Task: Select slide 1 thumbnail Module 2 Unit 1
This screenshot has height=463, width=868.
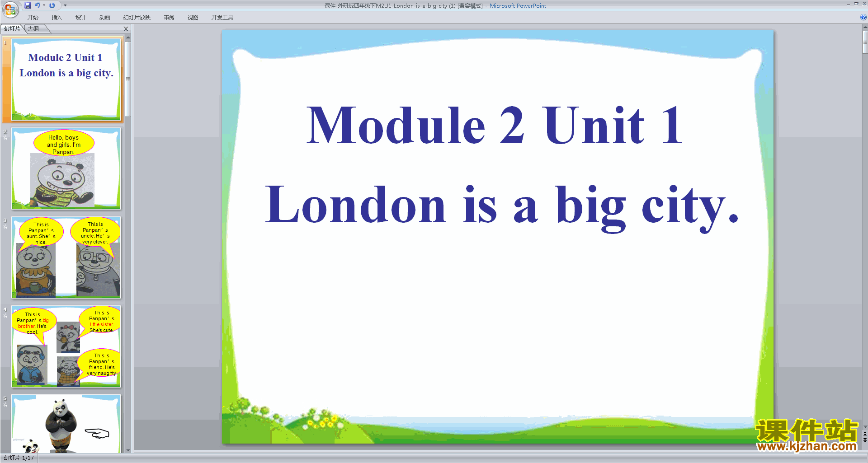Action: coord(66,80)
